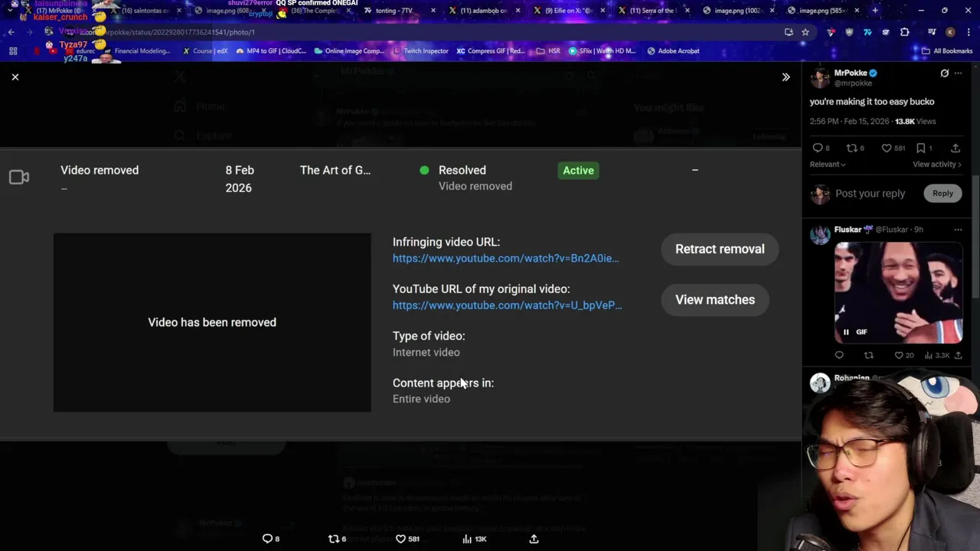The height and width of the screenshot is (551, 980).
Task: Open Course | edX bookmark
Action: (204, 51)
